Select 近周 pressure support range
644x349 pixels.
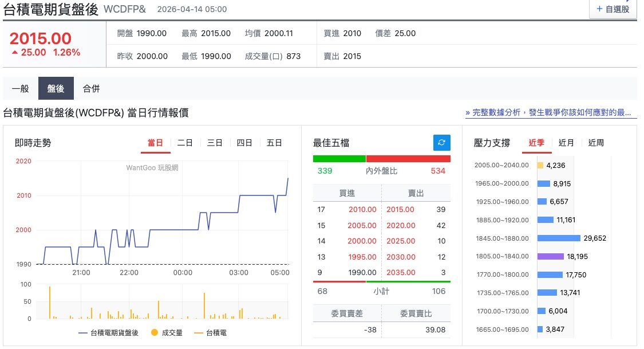tap(596, 143)
